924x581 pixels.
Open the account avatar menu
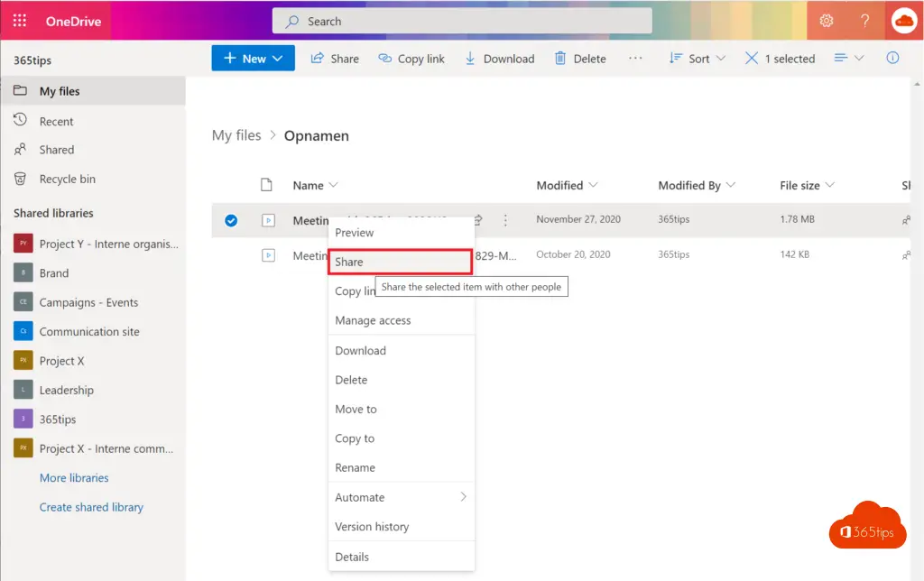click(x=903, y=22)
